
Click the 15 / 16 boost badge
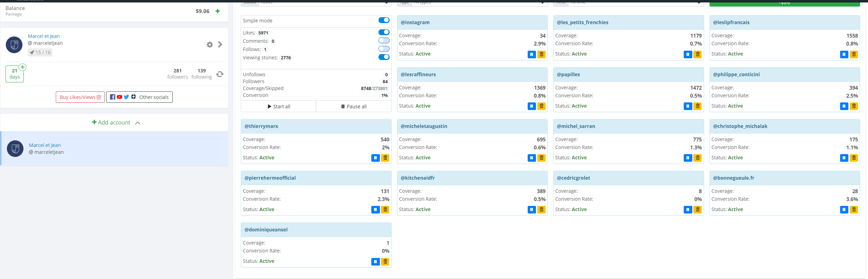[40, 52]
